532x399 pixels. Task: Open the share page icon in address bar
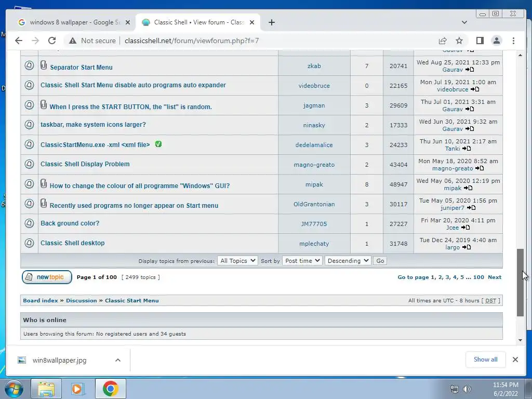click(x=443, y=41)
